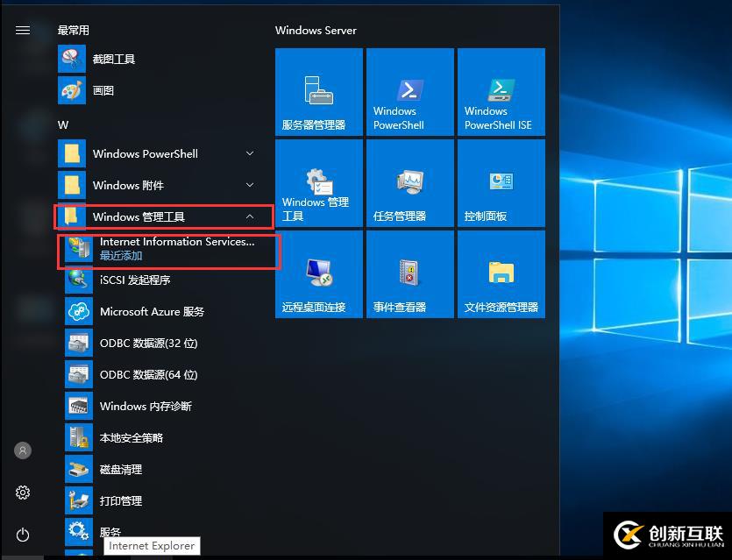This screenshot has width=732, height=560.
Task: Click the user account icon
Action: [23, 450]
